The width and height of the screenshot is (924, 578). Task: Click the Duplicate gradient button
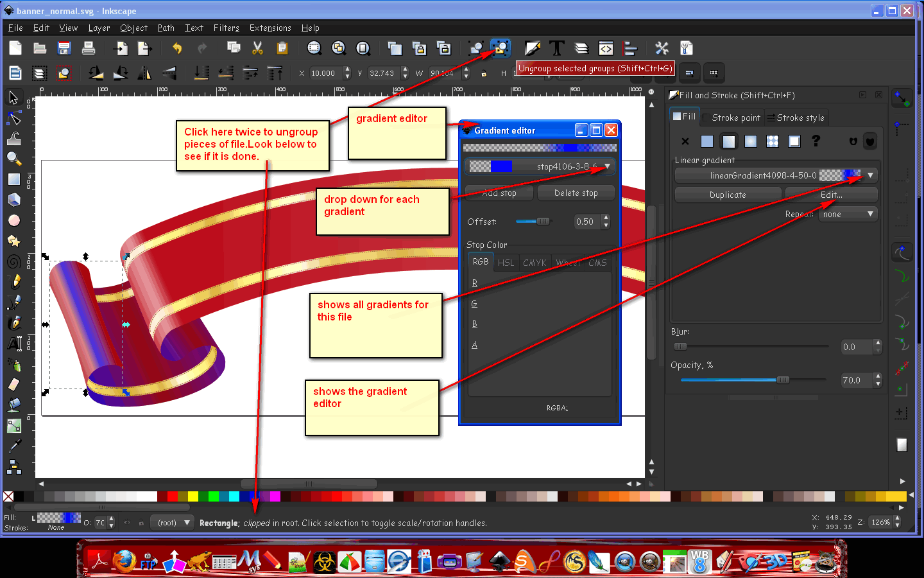click(728, 195)
